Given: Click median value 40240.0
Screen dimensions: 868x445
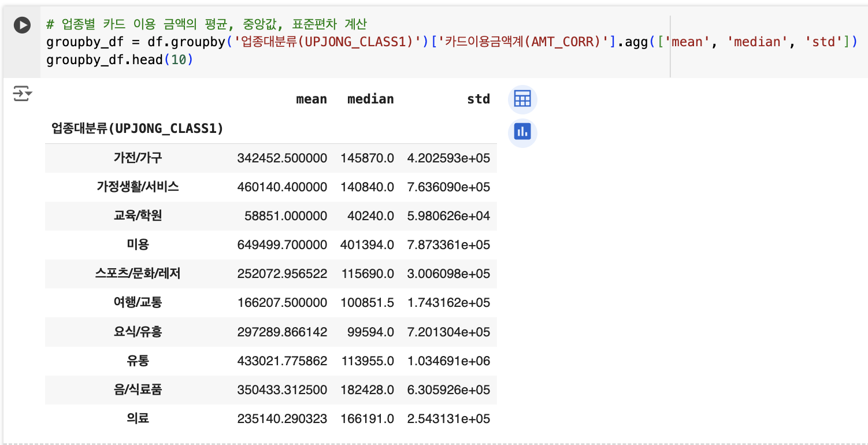Looking at the screenshot, I should coord(371,216).
